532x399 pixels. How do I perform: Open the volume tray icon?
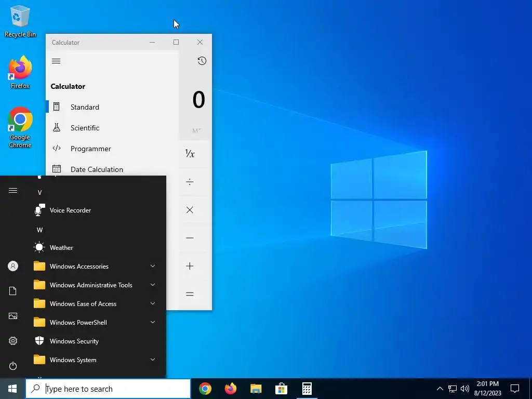point(465,389)
